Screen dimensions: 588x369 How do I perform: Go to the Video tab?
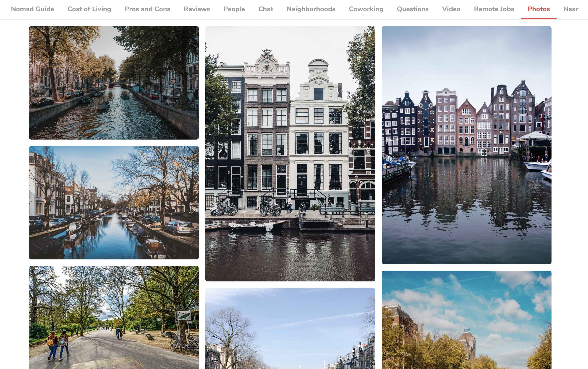[451, 9]
